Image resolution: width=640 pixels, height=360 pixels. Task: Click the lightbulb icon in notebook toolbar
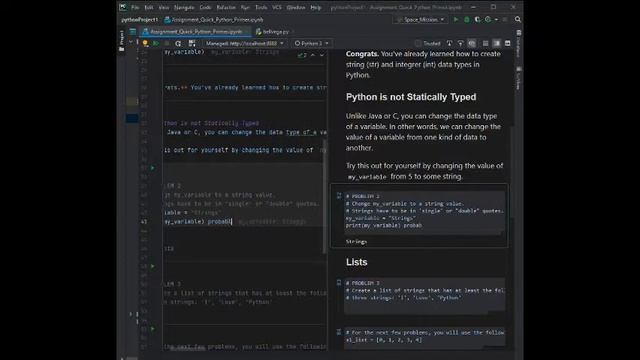[x=145, y=43]
